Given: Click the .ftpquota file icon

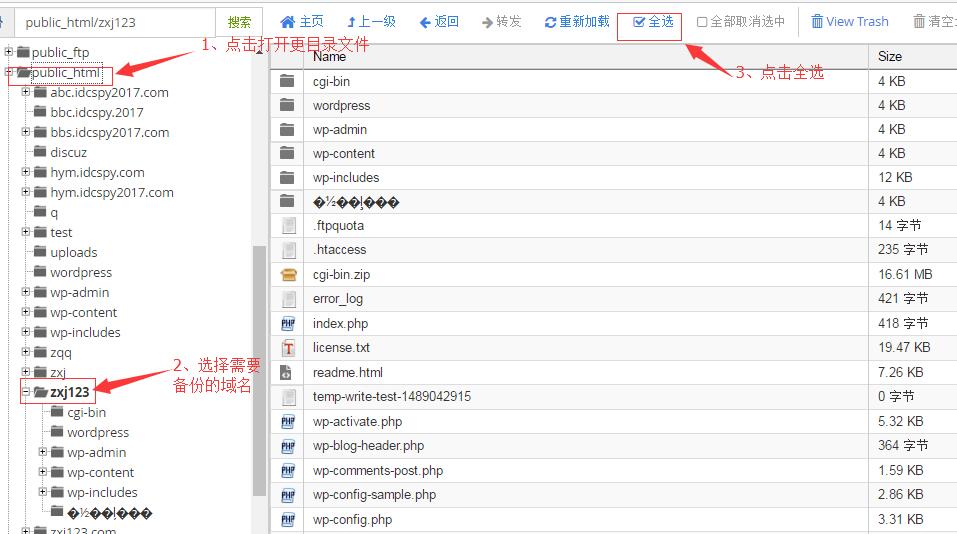Looking at the screenshot, I should [289, 226].
